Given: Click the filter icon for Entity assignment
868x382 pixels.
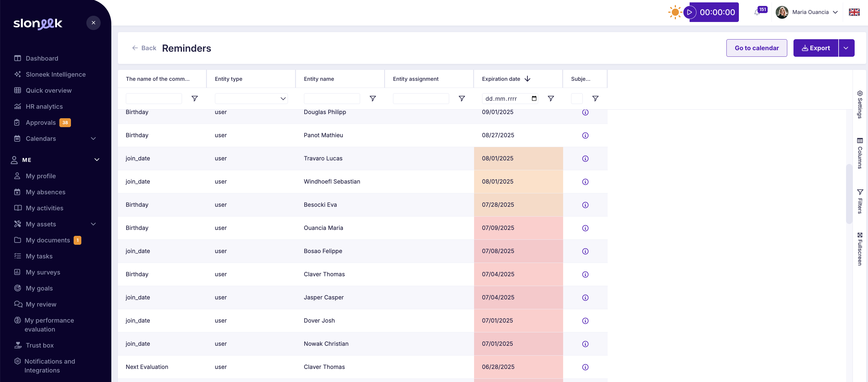Looking at the screenshot, I should point(462,98).
